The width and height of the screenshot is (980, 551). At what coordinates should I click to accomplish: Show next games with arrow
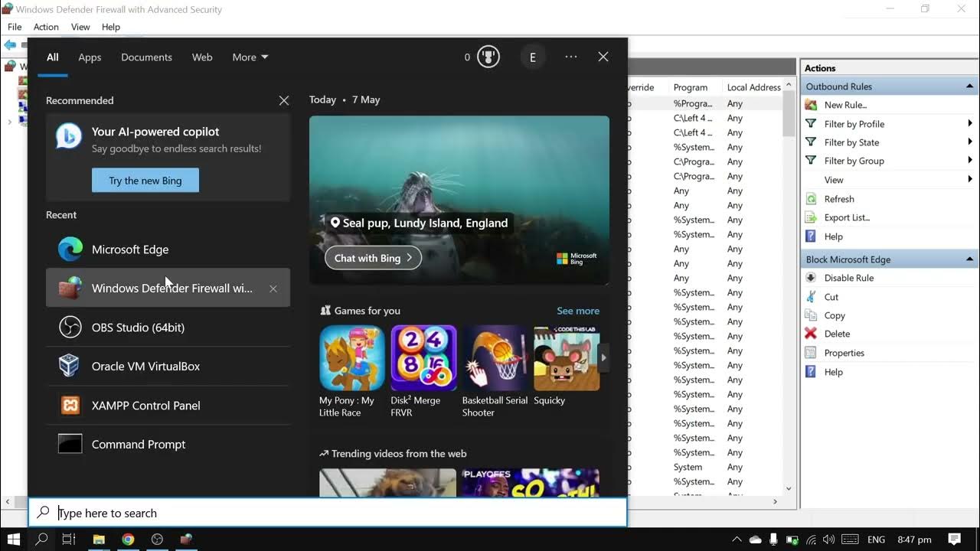(x=604, y=357)
